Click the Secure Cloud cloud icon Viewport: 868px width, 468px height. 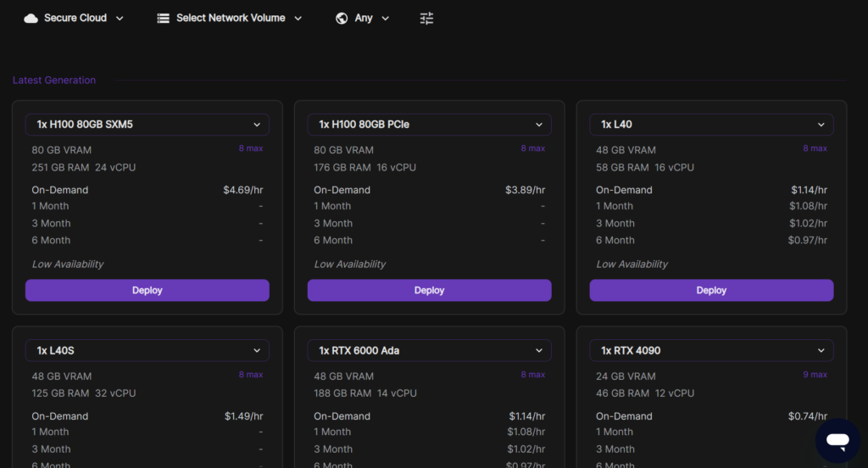click(31, 18)
